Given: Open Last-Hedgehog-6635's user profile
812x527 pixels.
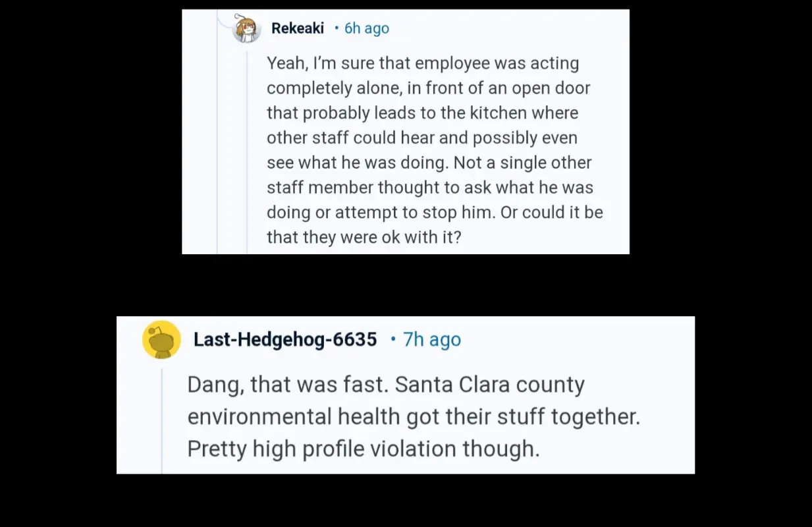Looking at the screenshot, I should click(x=285, y=339).
